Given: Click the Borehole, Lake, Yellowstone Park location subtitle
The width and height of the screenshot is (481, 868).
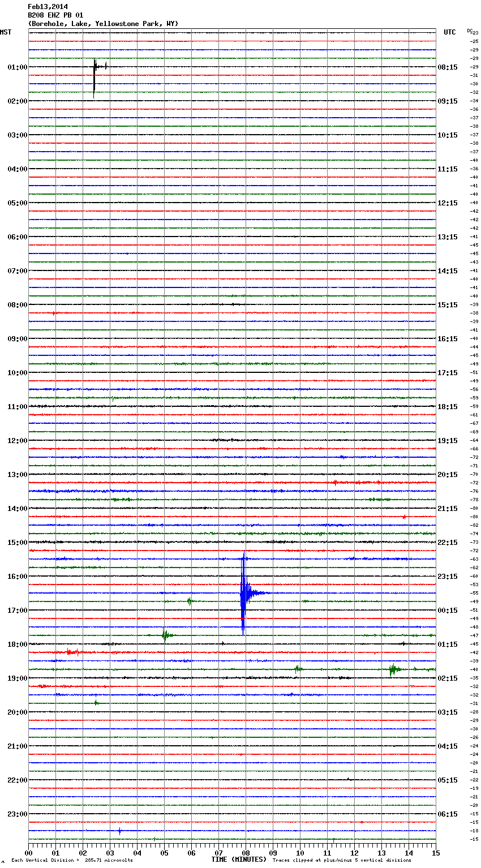Looking at the screenshot, I should 103,24.
